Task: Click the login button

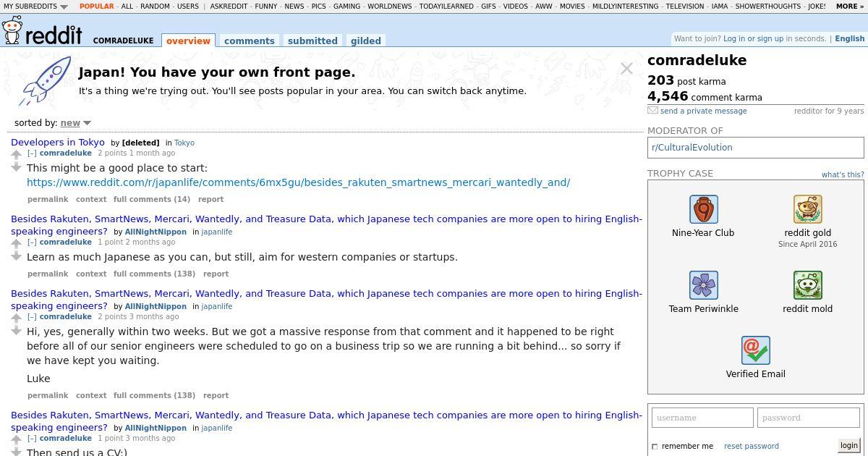Action: click(849, 446)
